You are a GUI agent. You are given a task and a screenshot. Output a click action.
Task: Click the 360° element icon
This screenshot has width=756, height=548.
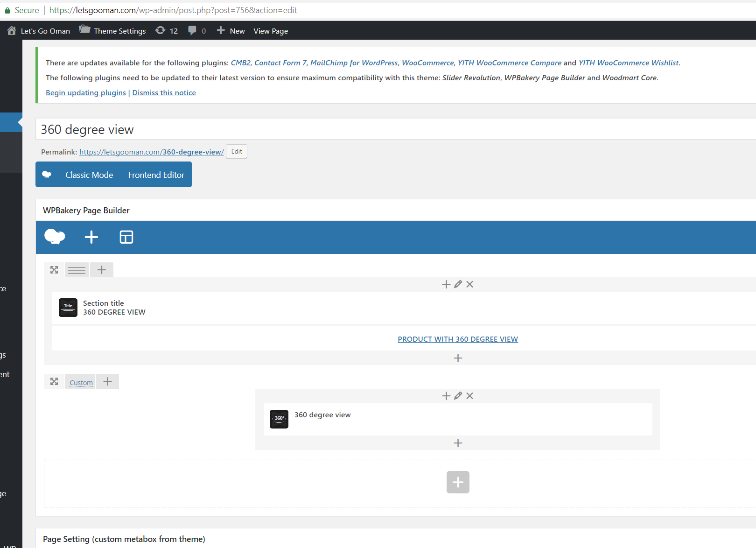point(279,419)
